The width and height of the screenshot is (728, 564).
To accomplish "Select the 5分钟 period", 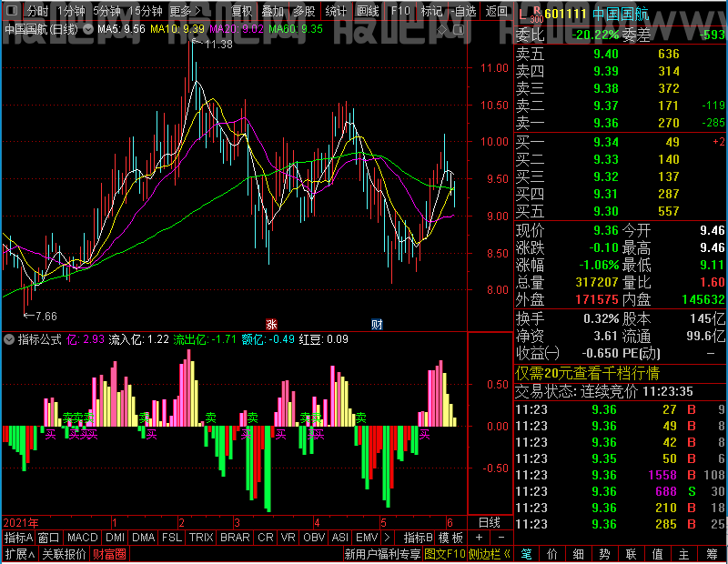I will [106, 11].
